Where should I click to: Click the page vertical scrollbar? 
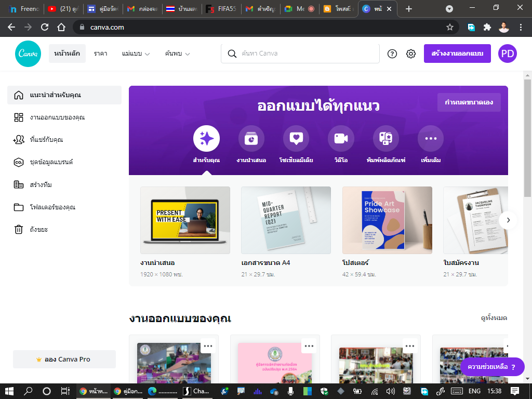[x=527, y=138]
